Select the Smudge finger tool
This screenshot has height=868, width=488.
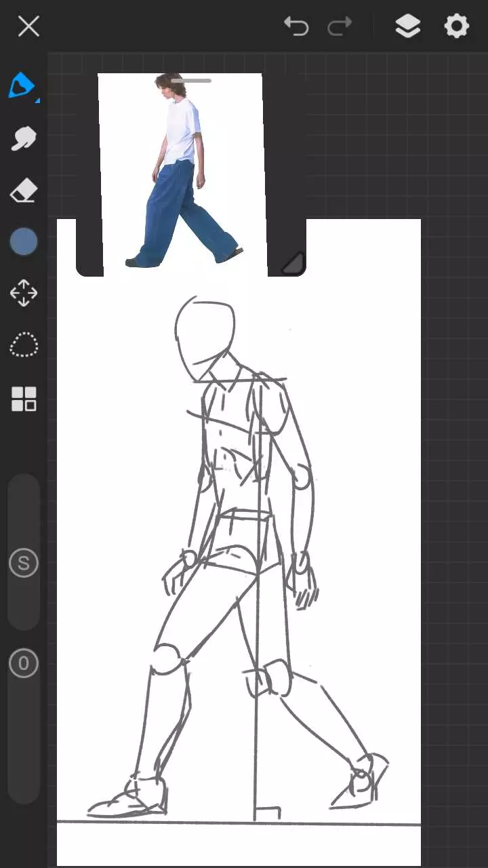(23, 139)
